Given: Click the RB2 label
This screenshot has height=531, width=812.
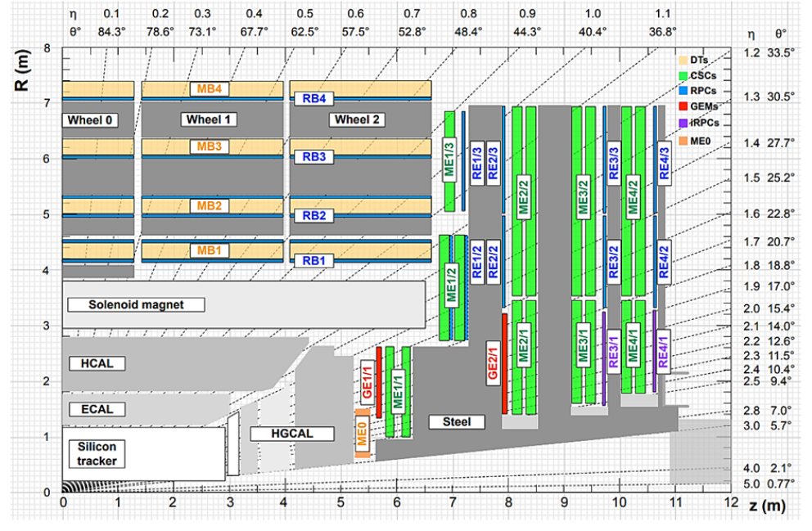Looking at the screenshot, I should 314,215.
